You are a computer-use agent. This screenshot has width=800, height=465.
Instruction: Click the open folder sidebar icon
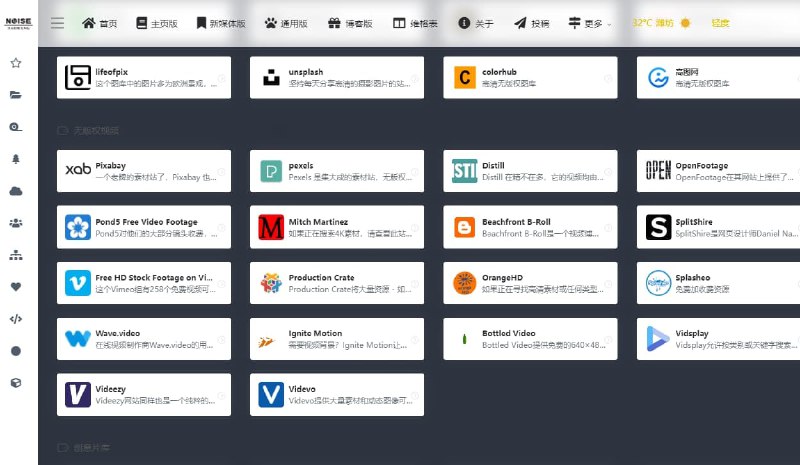tap(16, 95)
